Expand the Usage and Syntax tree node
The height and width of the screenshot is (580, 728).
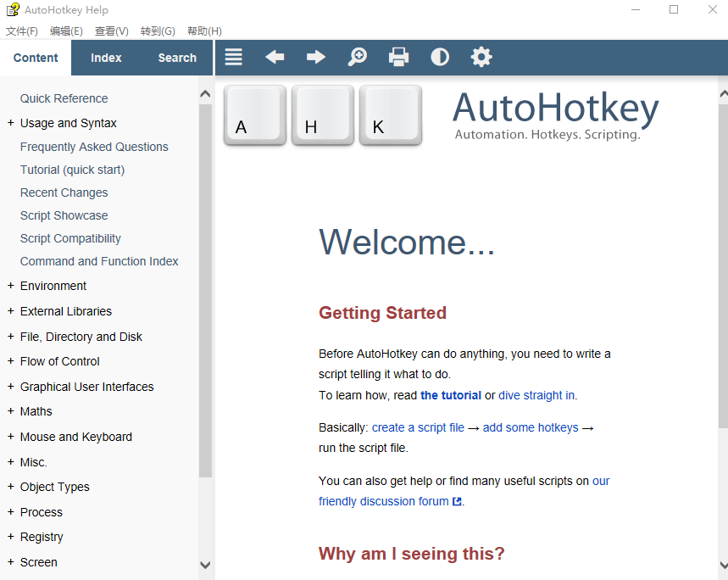(x=11, y=123)
